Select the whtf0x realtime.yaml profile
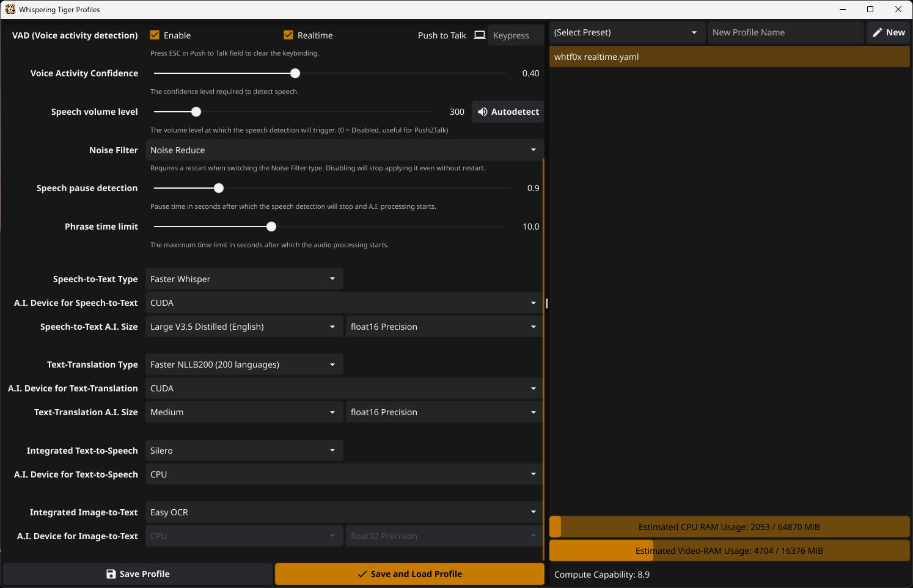Image resolution: width=913 pixels, height=588 pixels. point(729,57)
